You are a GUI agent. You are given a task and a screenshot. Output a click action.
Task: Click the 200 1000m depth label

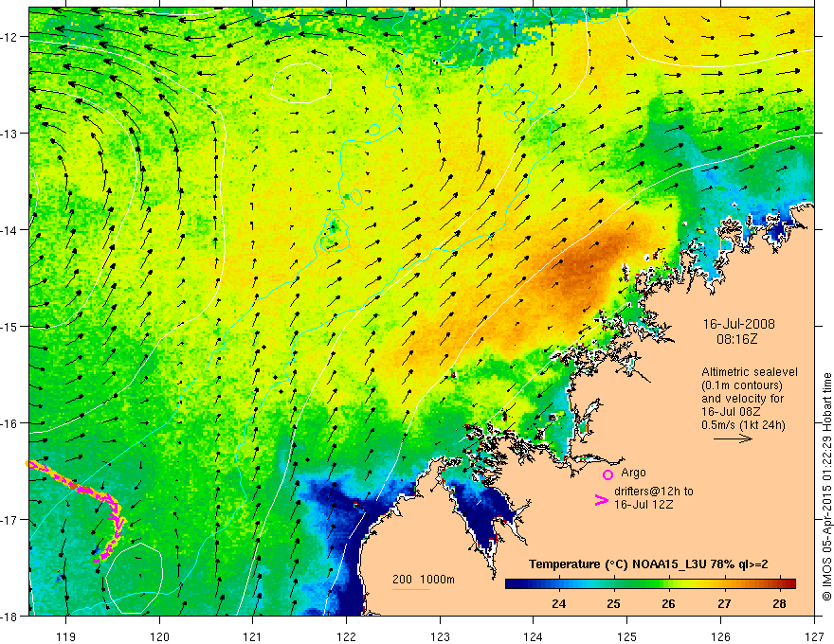424,580
